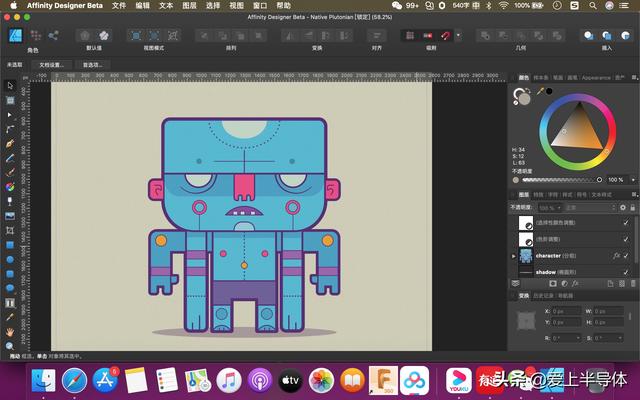Toggle visibility of top adjustment layer
The image size is (640, 400).
tap(626, 222)
